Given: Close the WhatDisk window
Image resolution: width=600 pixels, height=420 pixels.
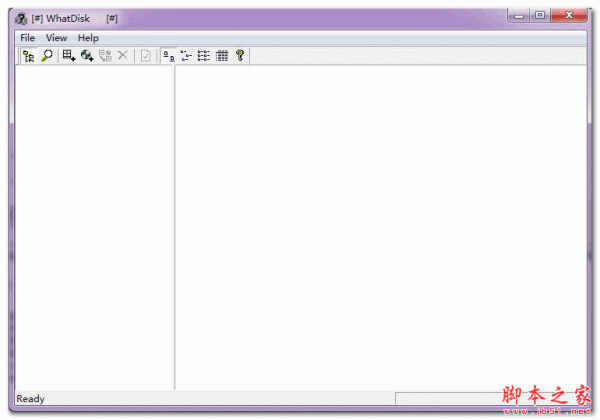Looking at the screenshot, I should (569, 15).
